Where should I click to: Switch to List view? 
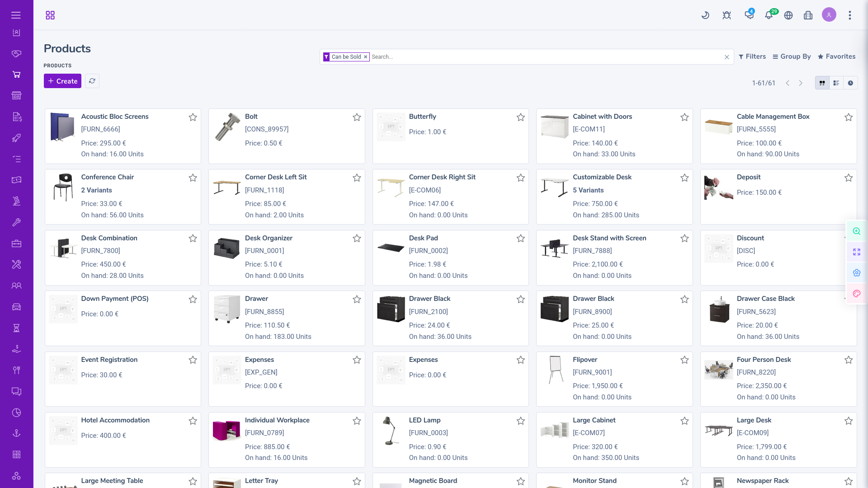point(836,83)
